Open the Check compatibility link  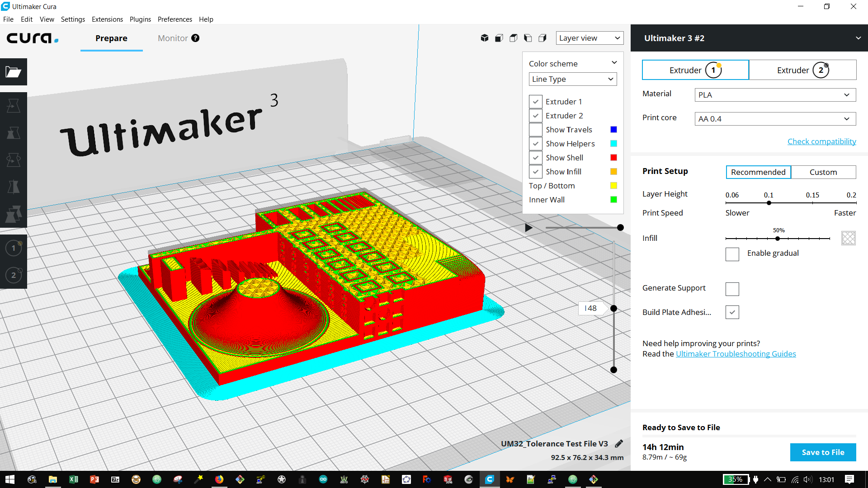[821, 141]
